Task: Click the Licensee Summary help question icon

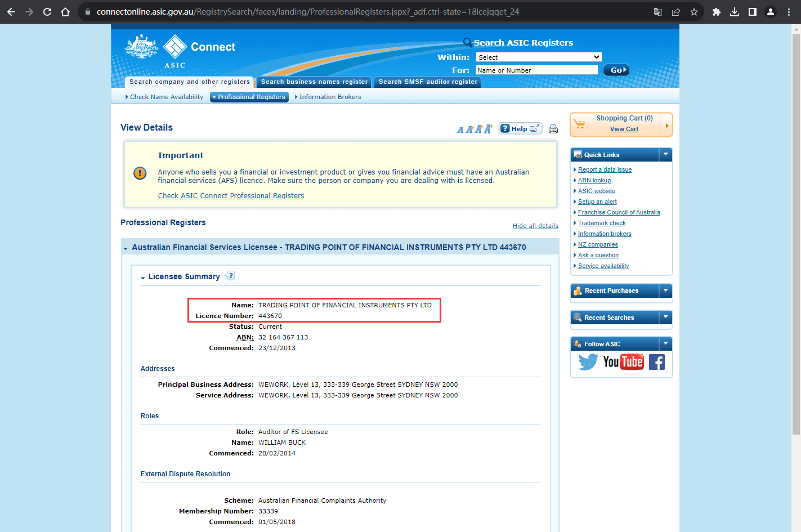Action: (x=230, y=276)
